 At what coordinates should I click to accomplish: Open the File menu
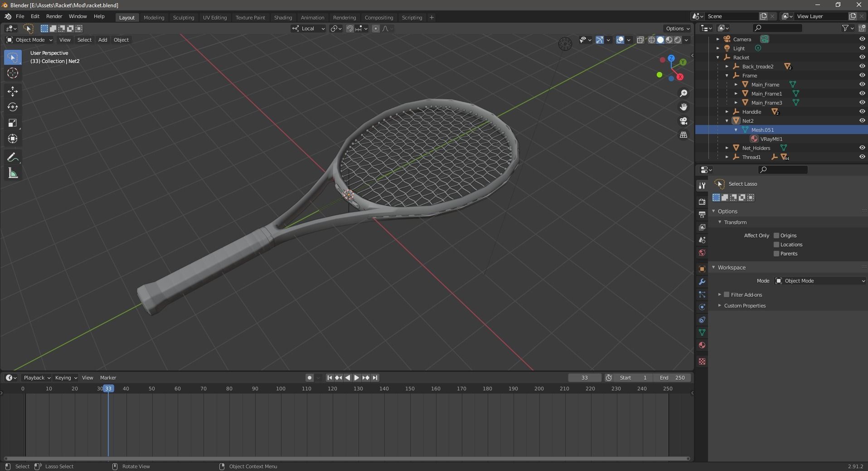[20, 16]
